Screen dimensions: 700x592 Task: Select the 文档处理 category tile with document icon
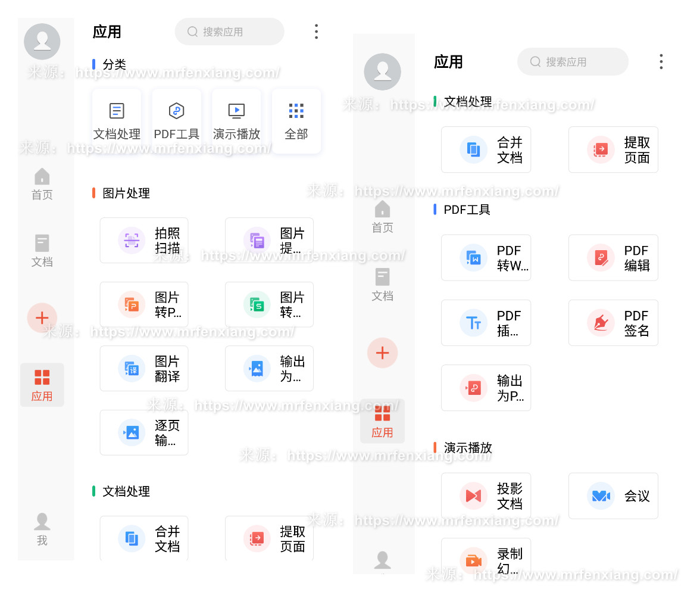coord(117,121)
